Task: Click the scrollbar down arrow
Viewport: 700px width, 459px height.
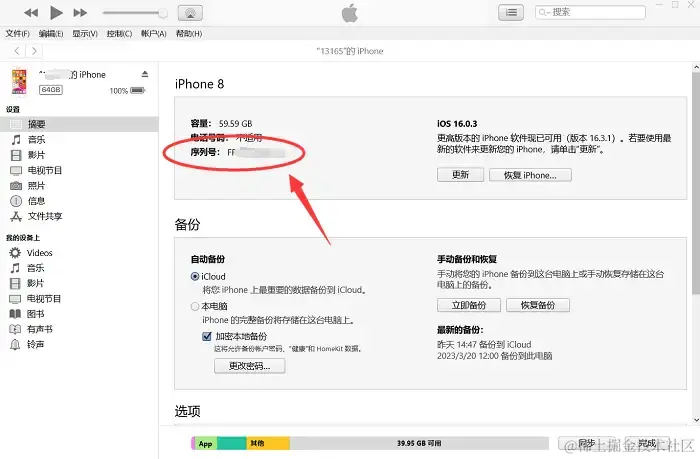Action: (x=696, y=420)
